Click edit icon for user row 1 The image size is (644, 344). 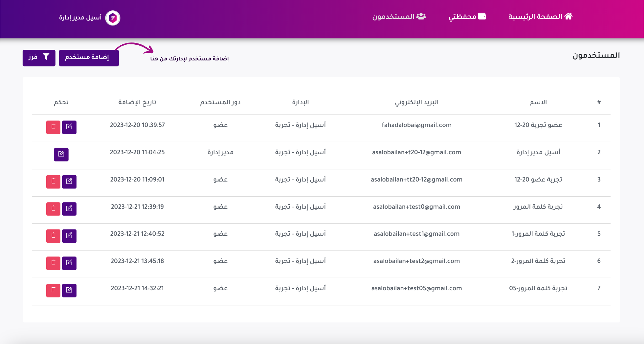click(69, 127)
